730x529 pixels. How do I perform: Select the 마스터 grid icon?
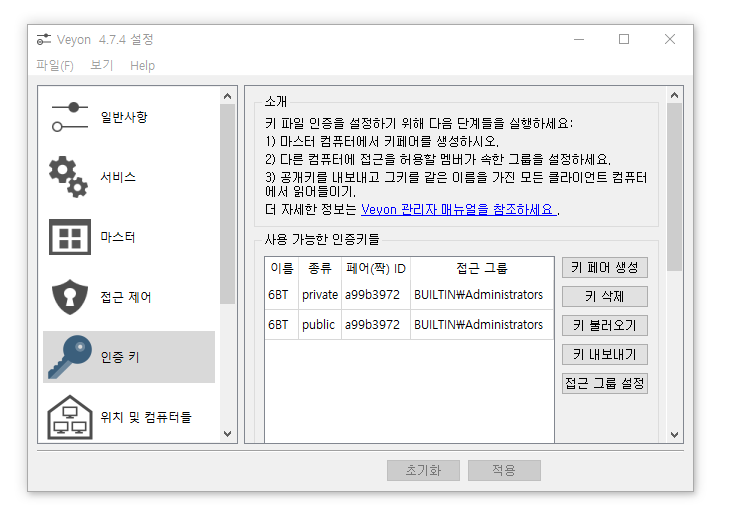(x=70, y=237)
